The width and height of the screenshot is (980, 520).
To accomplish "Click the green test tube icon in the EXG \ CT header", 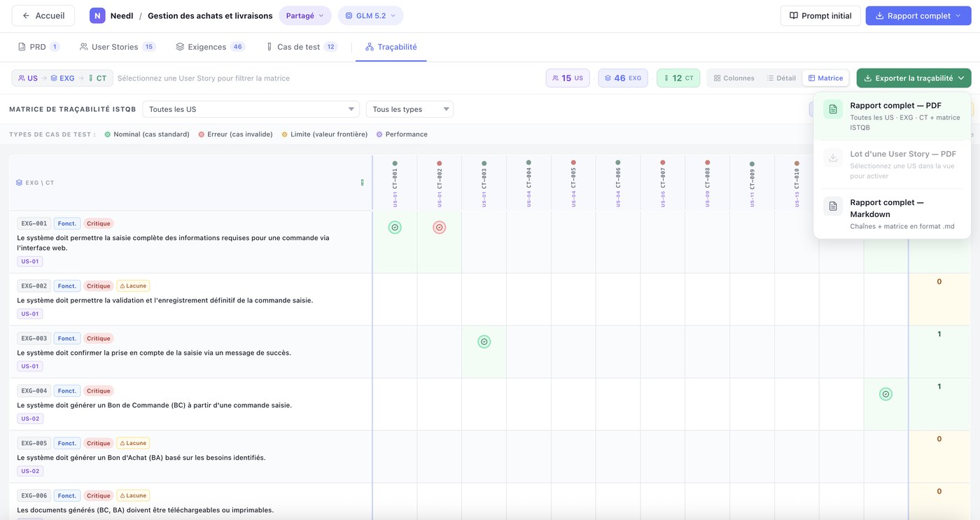I will pyautogui.click(x=362, y=183).
